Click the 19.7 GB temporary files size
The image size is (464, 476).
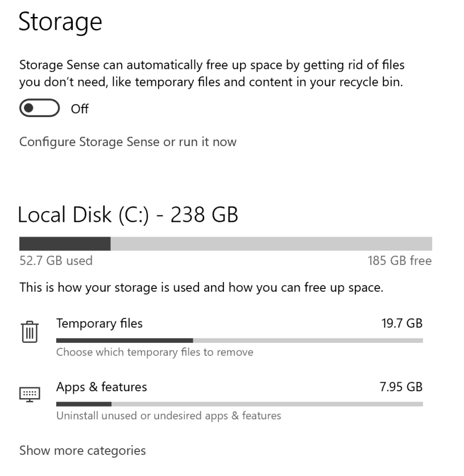pyautogui.click(x=401, y=324)
